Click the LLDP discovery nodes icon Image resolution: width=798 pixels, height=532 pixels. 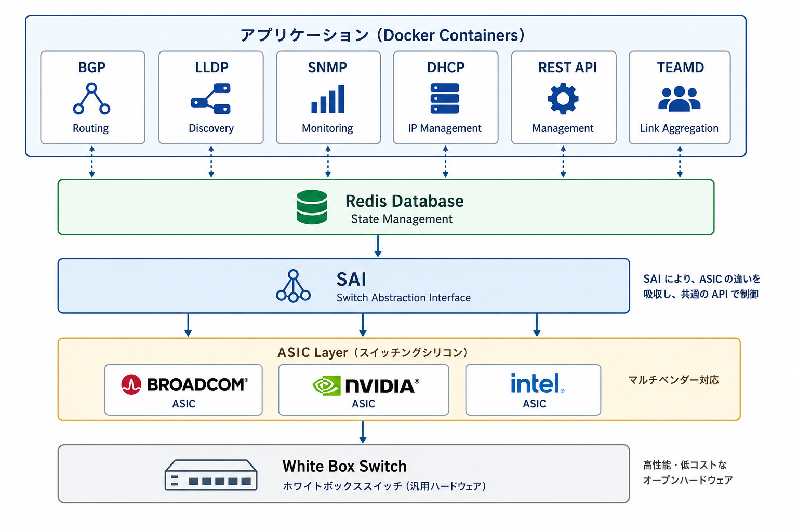click(211, 99)
